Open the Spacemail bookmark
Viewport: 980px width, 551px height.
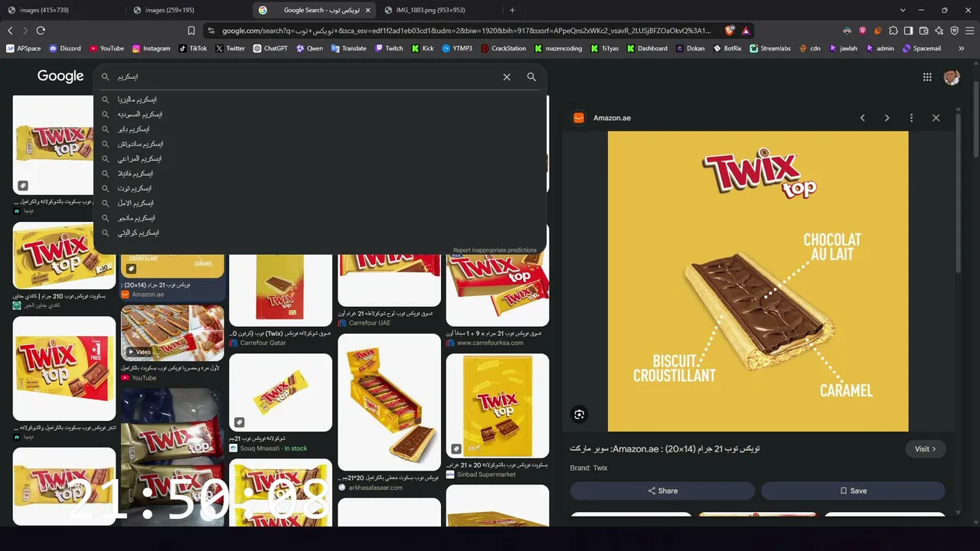tap(922, 48)
